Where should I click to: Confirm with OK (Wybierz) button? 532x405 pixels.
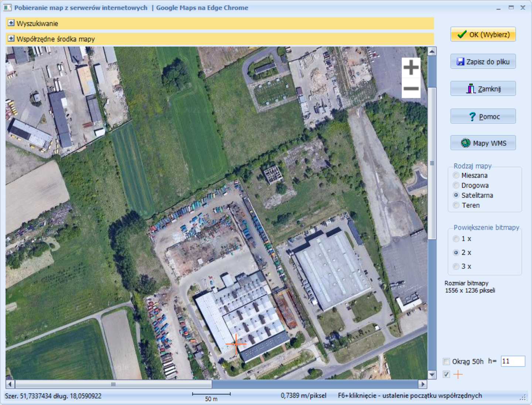(483, 34)
